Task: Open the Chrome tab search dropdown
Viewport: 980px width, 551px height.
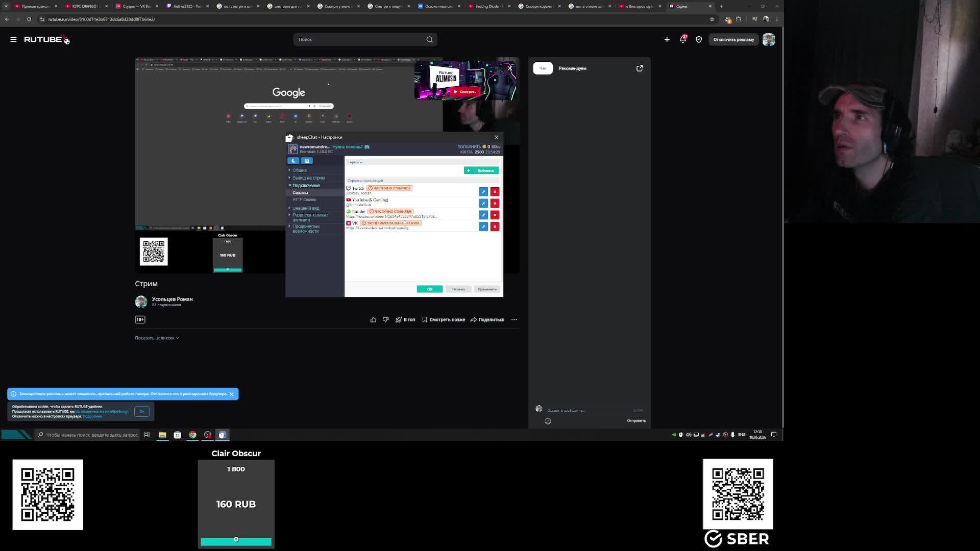Action: tap(6, 6)
